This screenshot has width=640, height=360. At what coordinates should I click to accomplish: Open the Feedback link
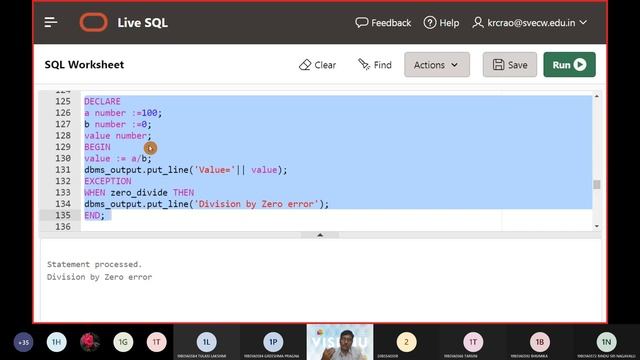[383, 22]
